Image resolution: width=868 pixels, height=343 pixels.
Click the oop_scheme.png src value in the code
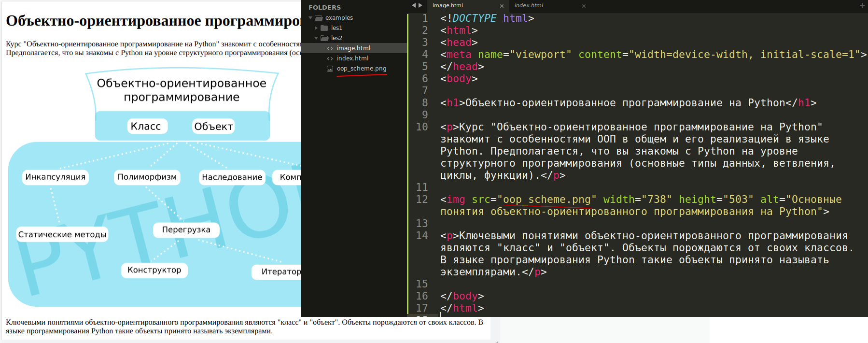tap(546, 200)
